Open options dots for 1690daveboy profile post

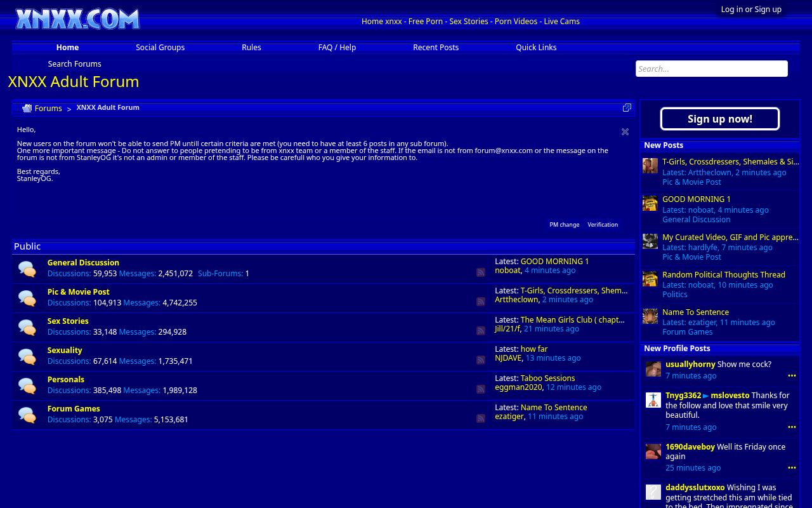click(792, 467)
